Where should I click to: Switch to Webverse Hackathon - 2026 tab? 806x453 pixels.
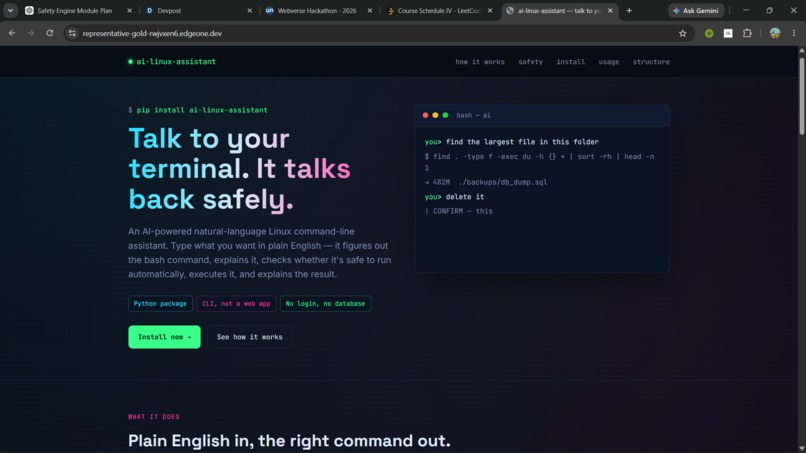click(x=316, y=10)
